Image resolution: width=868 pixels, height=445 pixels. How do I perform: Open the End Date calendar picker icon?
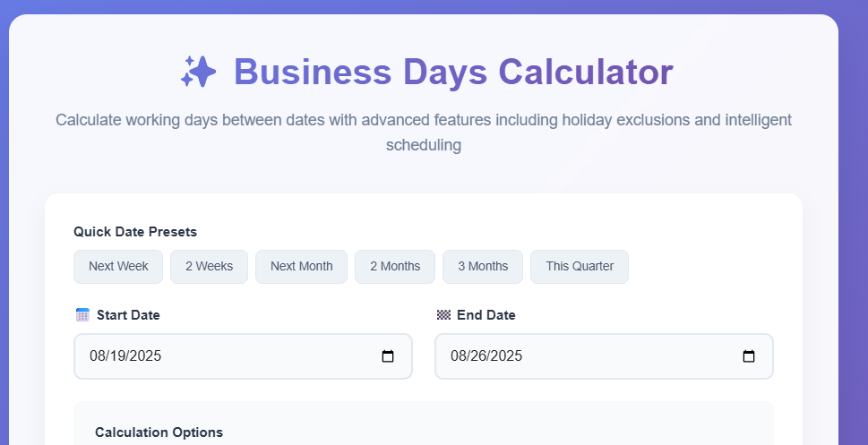(749, 356)
